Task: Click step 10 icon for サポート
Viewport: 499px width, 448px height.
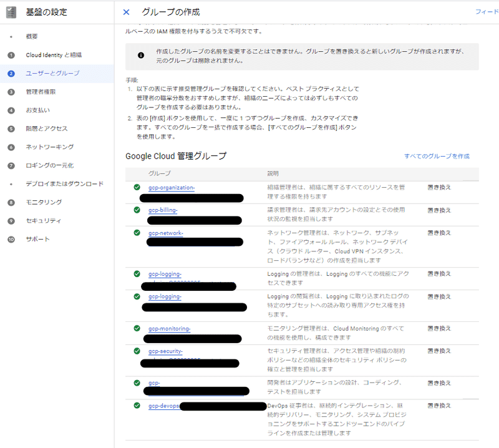Action: [11, 240]
